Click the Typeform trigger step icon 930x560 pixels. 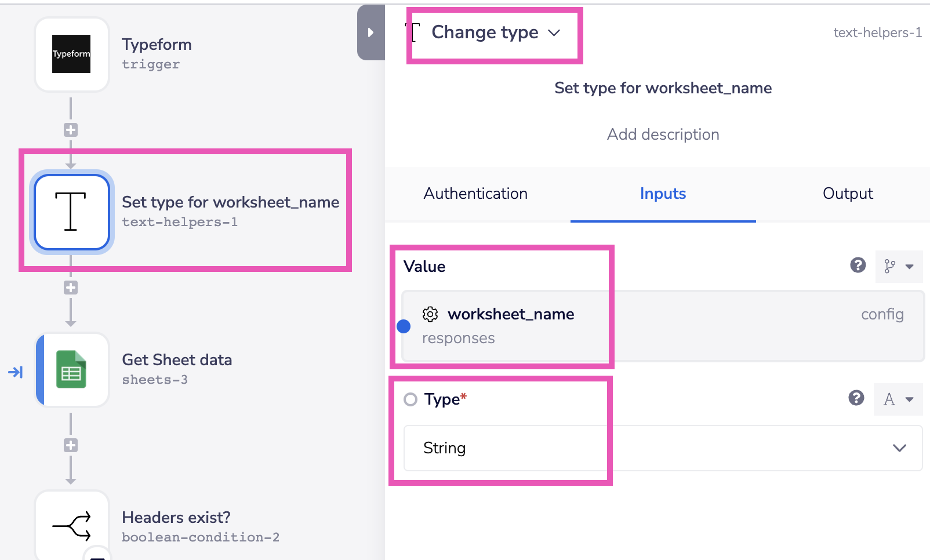(71, 54)
